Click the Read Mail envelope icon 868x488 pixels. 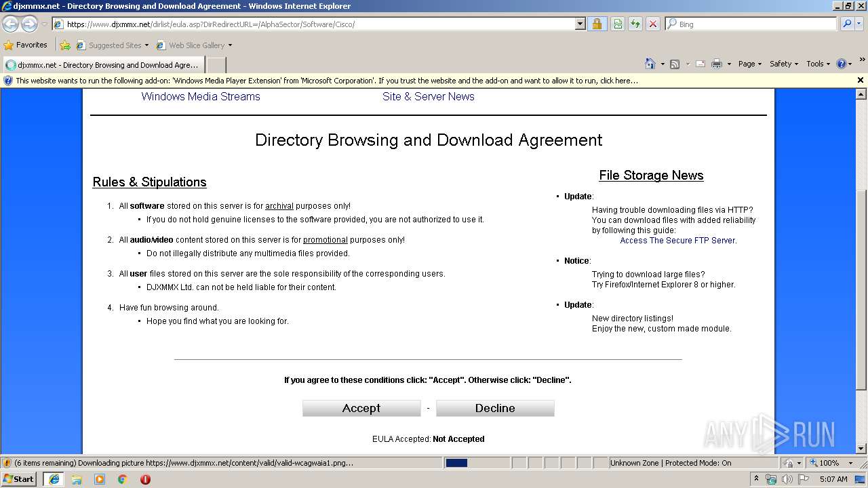click(700, 64)
